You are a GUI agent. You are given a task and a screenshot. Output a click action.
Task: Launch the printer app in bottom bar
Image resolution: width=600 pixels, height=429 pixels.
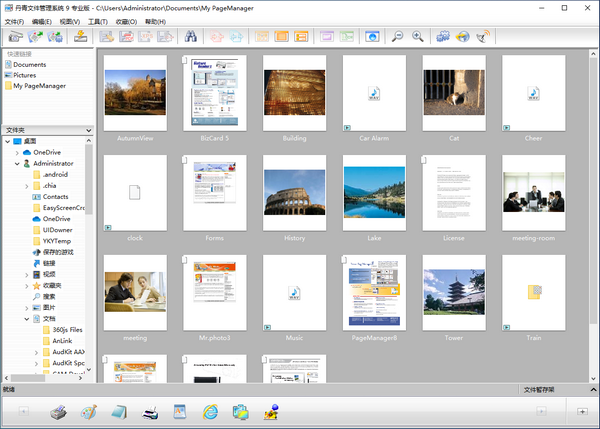pos(150,412)
